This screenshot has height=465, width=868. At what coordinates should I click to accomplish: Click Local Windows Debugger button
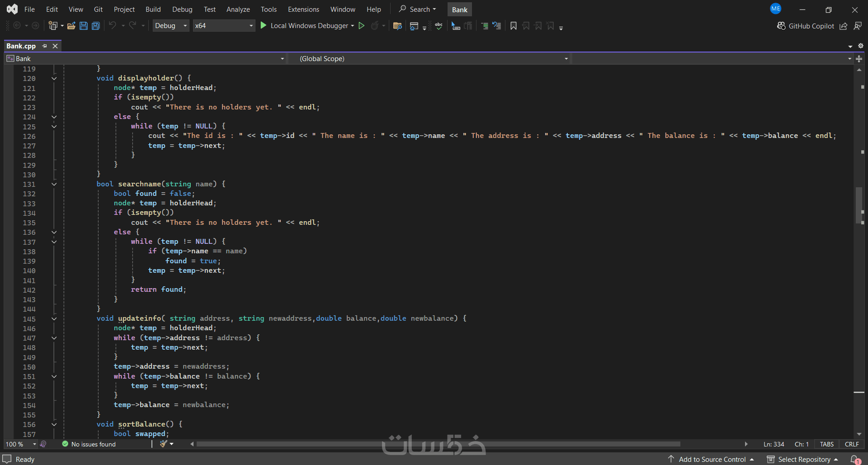[x=304, y=26]
